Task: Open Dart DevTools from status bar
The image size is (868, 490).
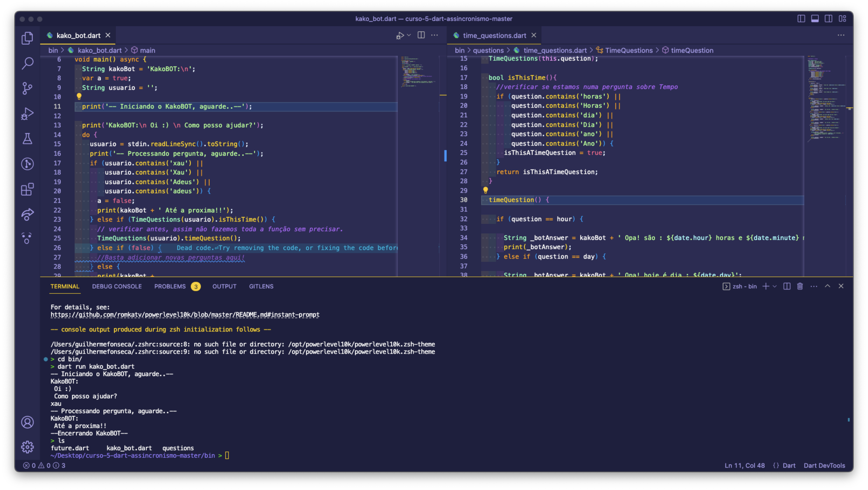Action: [x=824, y=465]
